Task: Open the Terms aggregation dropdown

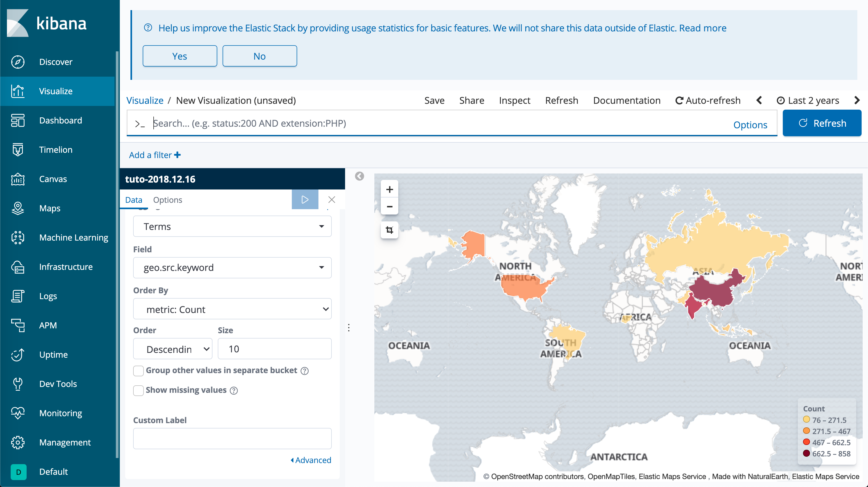Action: coord(232,226)
